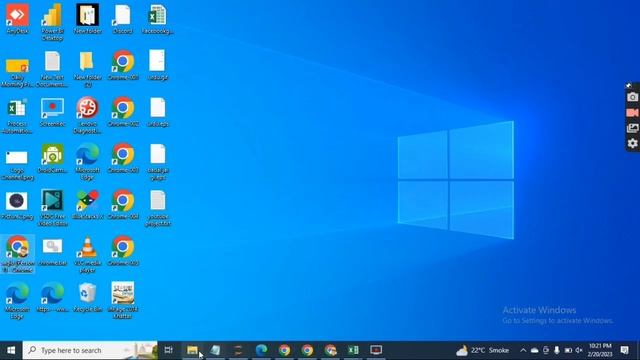The width and height of the screenshot is (640, 360).
Task: Open Task View from the taskbar
Action: click(x=169, y=350)
